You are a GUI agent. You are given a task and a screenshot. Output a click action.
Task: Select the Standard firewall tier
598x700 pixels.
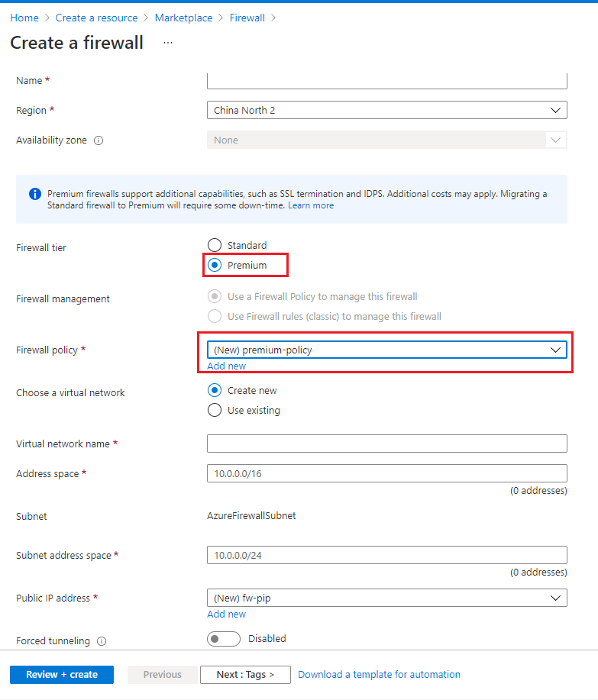click(x=215, y=246)
